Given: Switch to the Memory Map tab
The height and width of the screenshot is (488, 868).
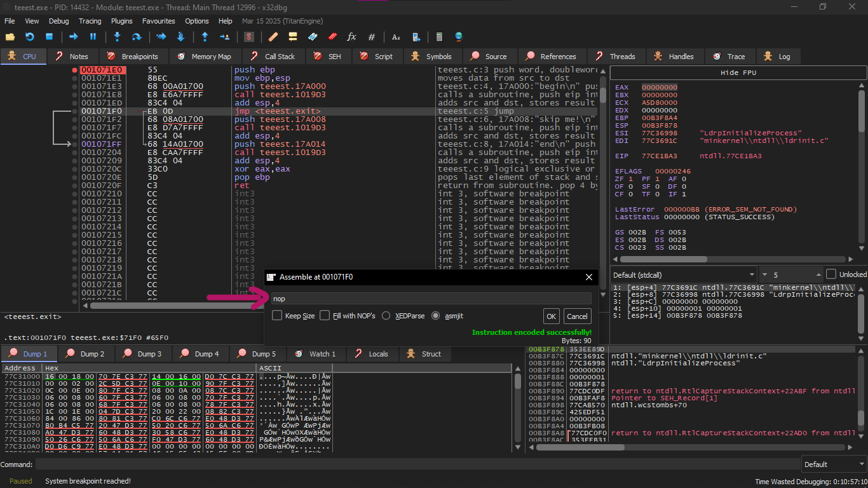Looking at the screenshot, I should (204, 57).
